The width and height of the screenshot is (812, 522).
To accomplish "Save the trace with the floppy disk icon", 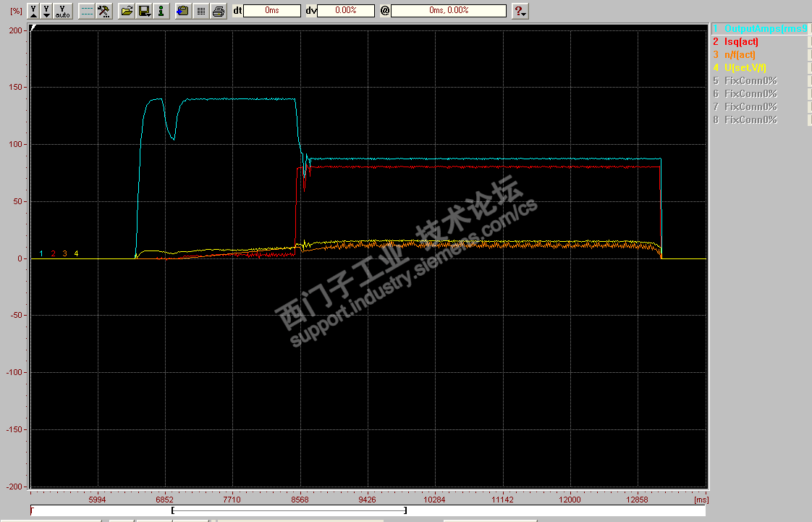I will coord(144,11).
